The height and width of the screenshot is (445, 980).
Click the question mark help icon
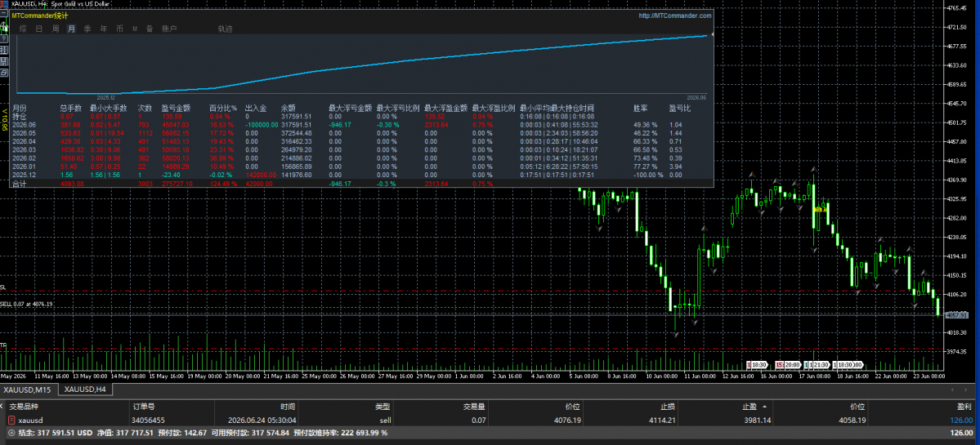pos(4,38)
